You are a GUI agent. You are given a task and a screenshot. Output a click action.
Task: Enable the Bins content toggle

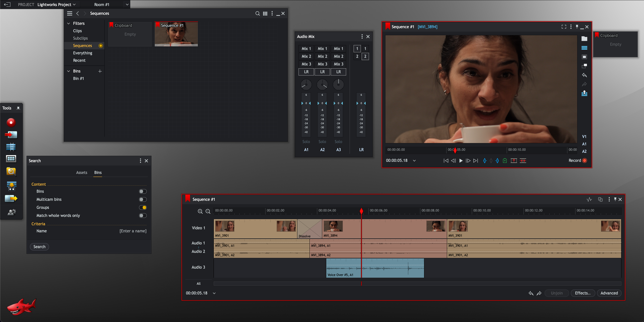[143, 192]
